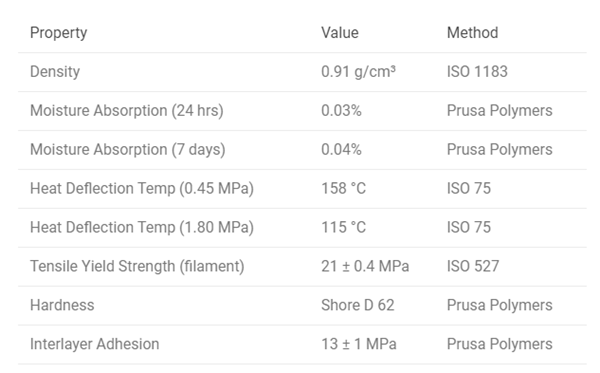Click the 158 °C value
Image resolution: width=600 pixels, height=373 pixels.
(x=344, y=189)
